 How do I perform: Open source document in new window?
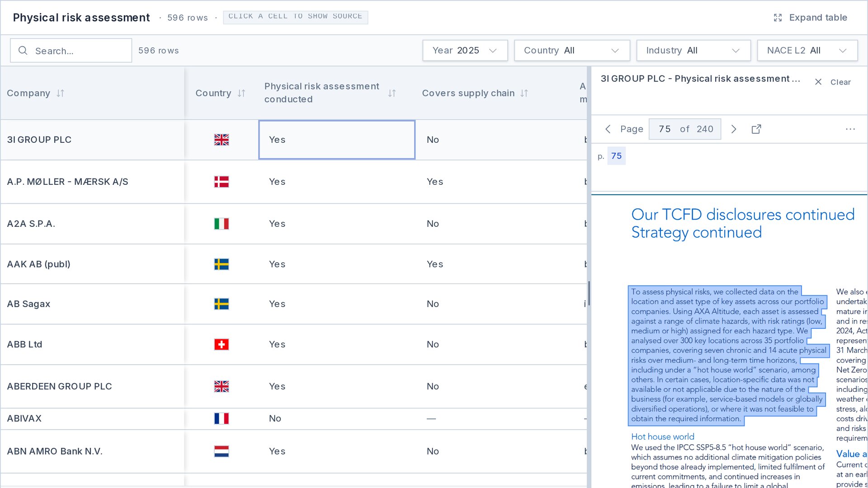point(756,129)
